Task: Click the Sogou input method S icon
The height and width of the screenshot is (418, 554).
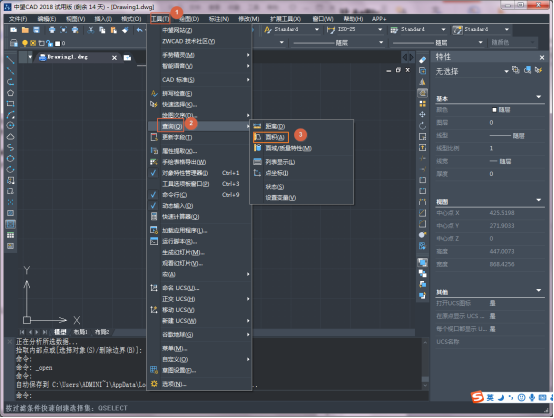Action: [x=477, y=397]
